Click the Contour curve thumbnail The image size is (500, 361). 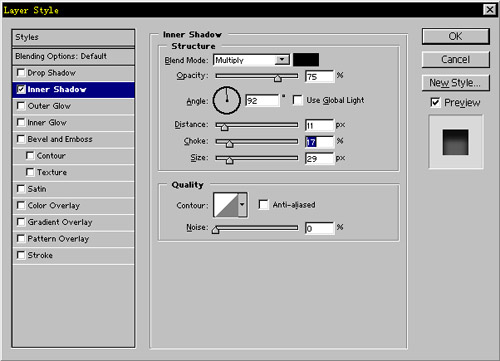[x=226, y=205]
